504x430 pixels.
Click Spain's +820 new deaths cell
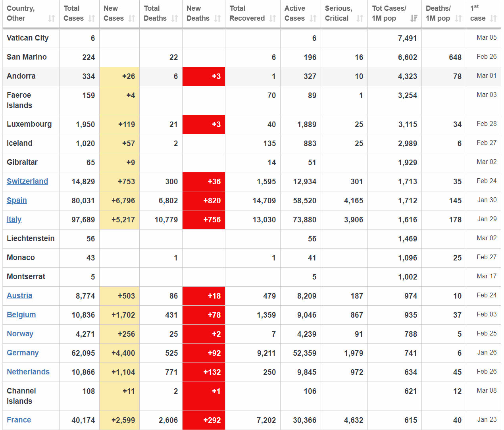(204, 201)
